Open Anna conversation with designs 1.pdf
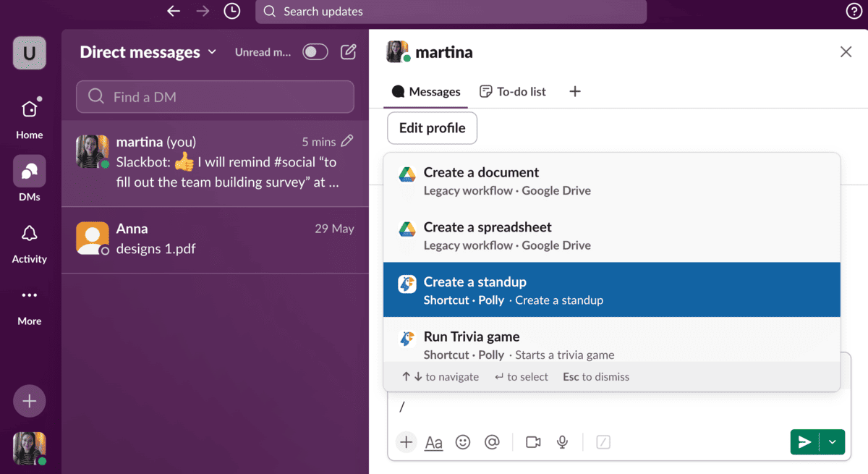 (x=216, y=239)
